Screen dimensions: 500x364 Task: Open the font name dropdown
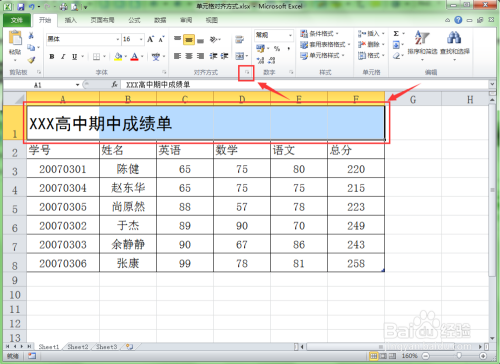click(117, 39)
